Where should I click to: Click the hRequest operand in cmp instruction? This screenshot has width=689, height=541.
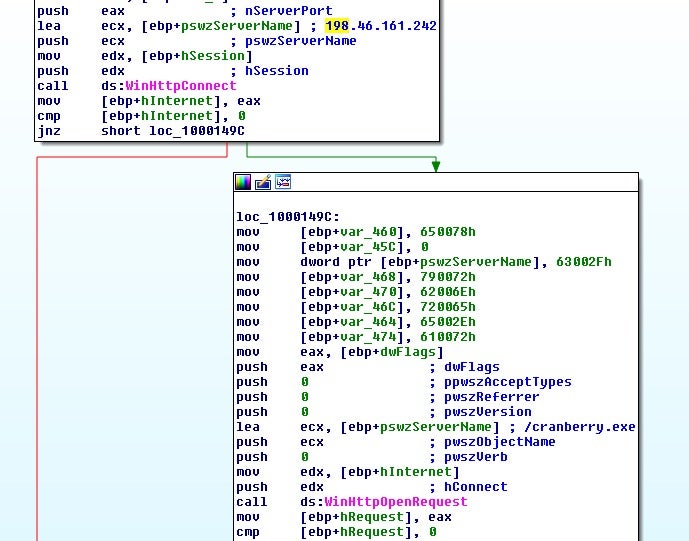click(x=370, y=532)
